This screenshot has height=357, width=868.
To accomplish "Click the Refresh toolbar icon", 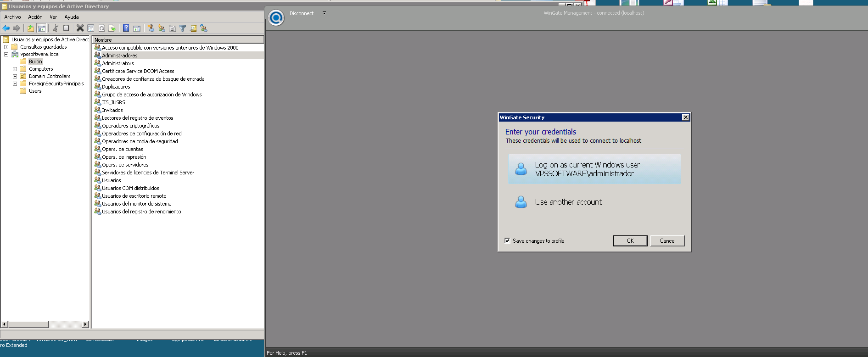I will [x=101, y=28].
